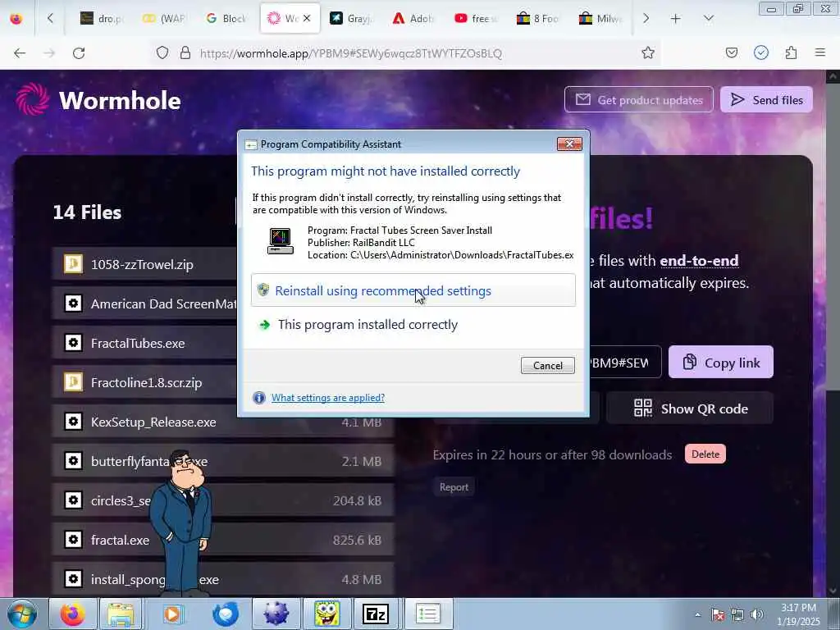The width and height of the screenshot is (840, 630).
Task: Reload the page
Action: pyautogui.click(x=79, y=53)
